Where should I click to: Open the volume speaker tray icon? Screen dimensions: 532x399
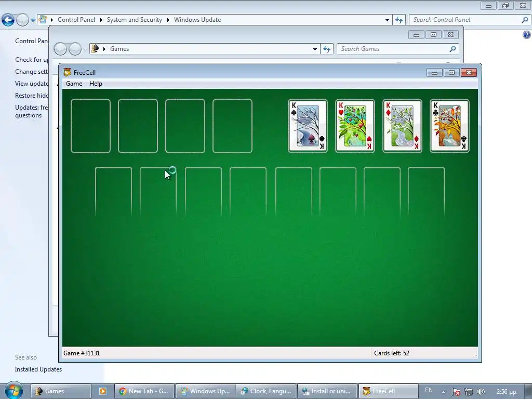pyautogui.click(x=481, y=392)
